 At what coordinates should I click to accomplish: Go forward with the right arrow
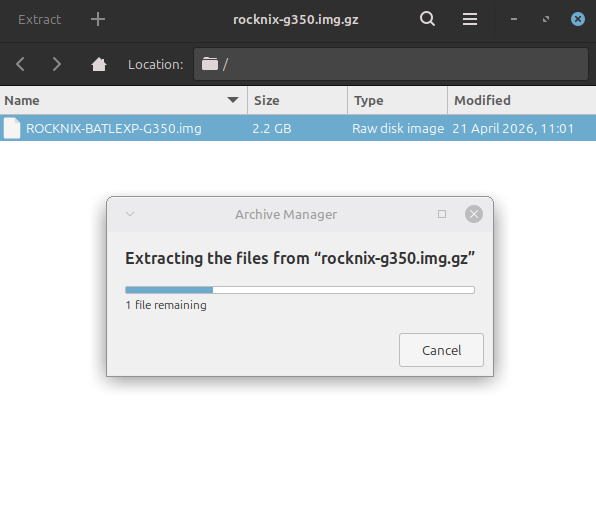pyautogui.click(x=56, y=64)
